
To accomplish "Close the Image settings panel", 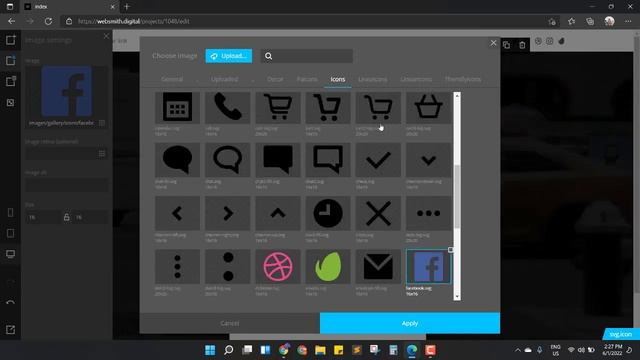I will (x=106, y=36).
